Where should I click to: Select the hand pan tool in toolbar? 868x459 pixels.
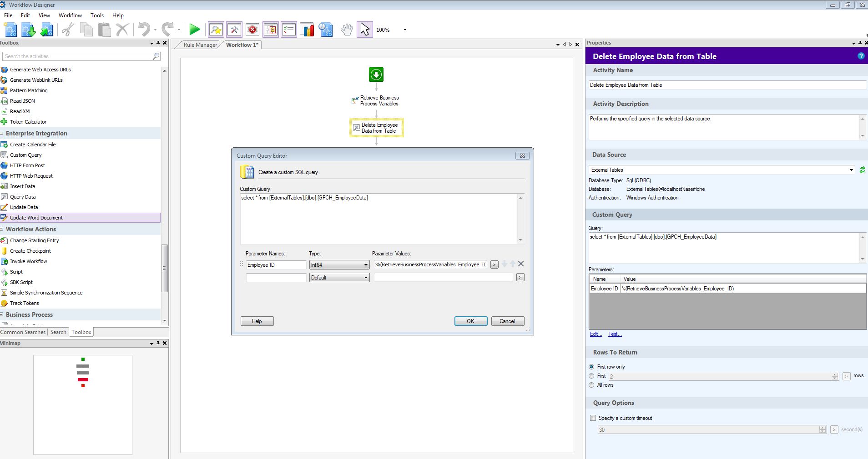coord(347,30)
